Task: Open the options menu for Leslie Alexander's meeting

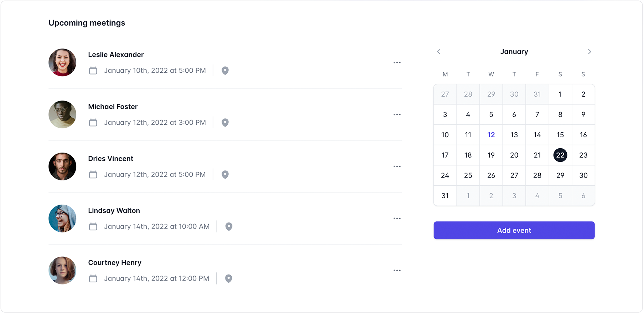Action: (397, 62)
